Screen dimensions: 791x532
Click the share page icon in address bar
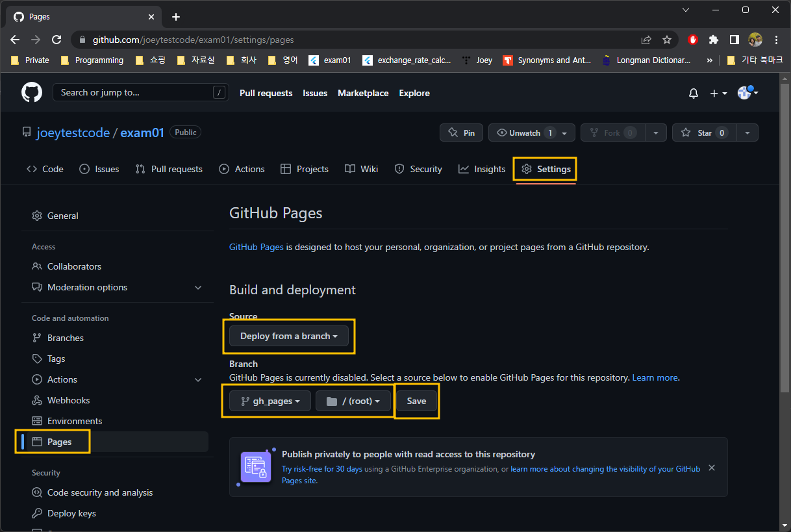[x=646, y=40]
